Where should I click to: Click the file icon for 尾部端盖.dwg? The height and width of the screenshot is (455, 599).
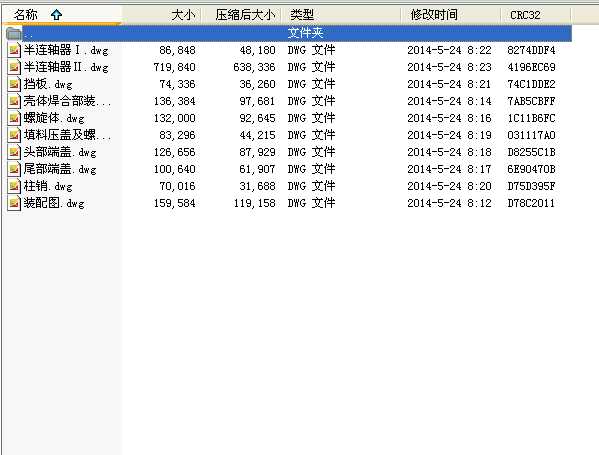(14, 169)
